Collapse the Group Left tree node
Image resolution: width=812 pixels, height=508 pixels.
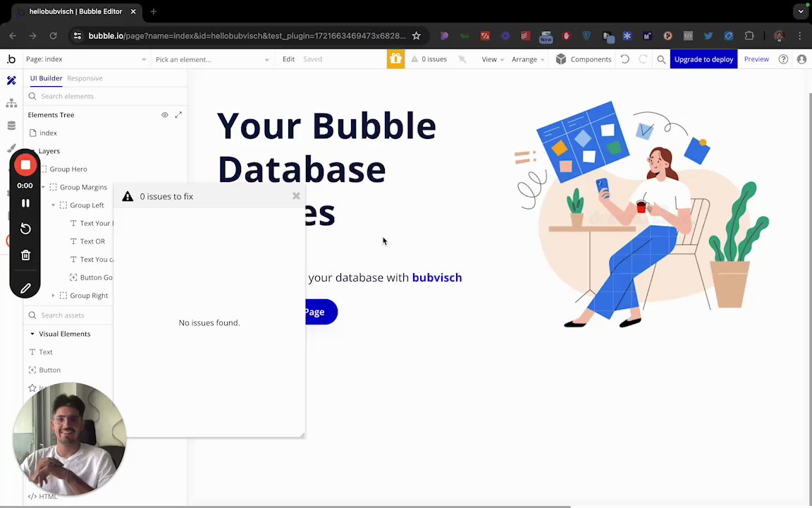(x=53, y=205)
